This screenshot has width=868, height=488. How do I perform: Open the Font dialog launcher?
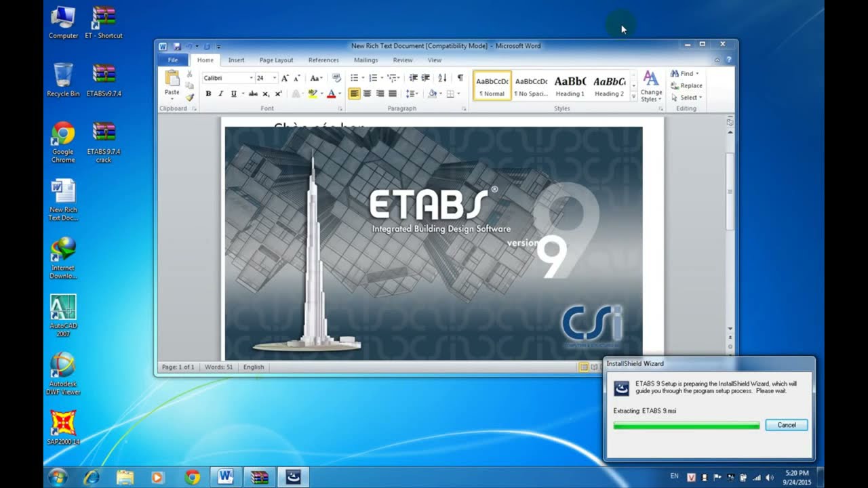(340, 108)
